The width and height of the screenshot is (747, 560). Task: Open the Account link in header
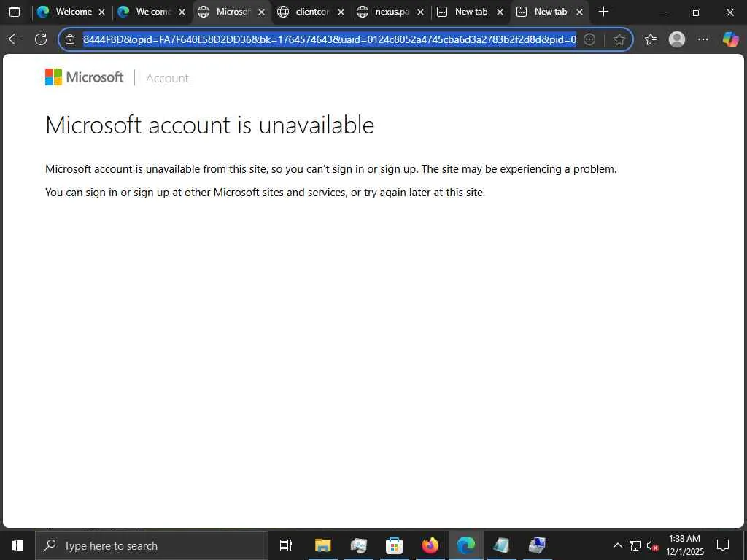167,78
